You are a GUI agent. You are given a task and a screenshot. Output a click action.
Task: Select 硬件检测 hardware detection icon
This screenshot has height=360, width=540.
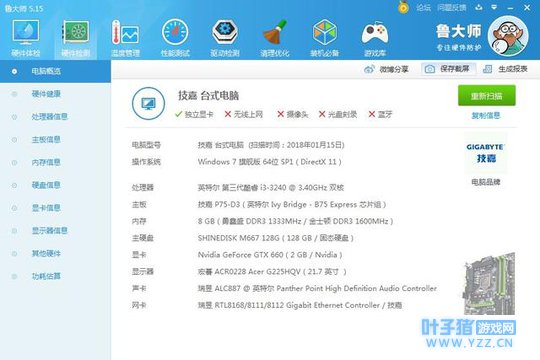75,32
